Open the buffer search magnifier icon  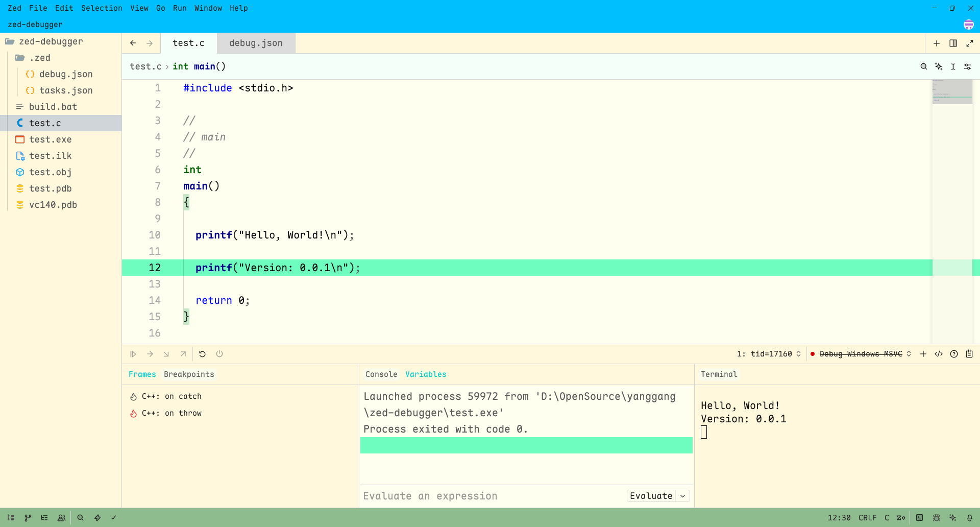pos(923,66)
